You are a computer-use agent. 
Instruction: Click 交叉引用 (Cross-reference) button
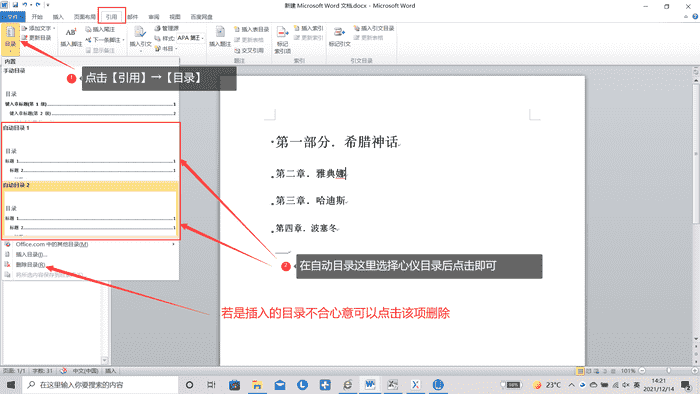point(249,50)
